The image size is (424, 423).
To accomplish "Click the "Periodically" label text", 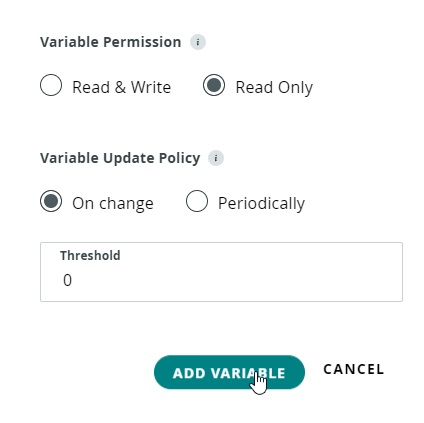I will (261, 204).
